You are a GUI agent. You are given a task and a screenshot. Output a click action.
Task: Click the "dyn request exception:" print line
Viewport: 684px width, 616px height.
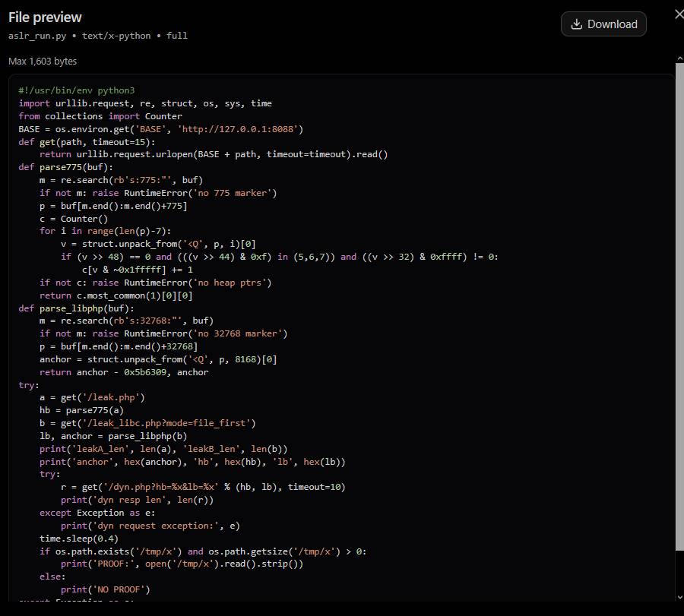(x=150, y=526)
